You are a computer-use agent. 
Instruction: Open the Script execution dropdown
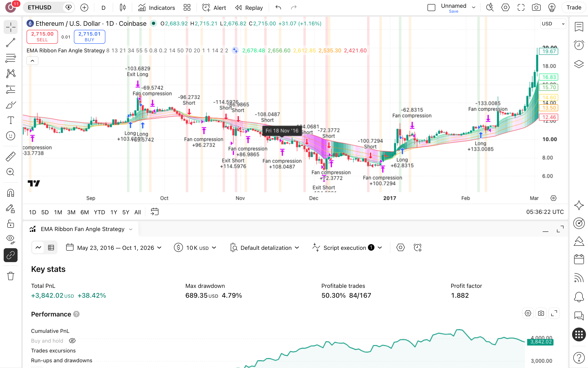point(347,248)
